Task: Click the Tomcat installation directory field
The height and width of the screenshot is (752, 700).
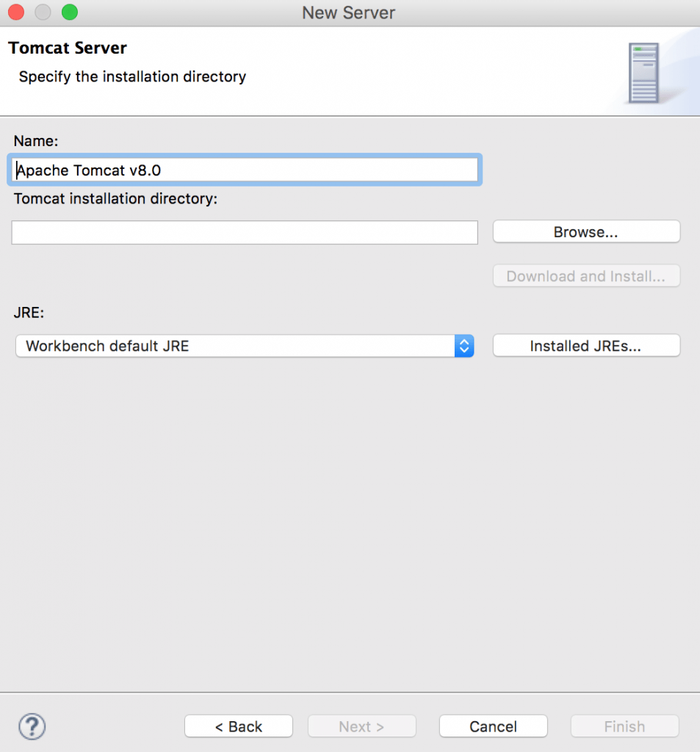Action: [x=244, y=232]
